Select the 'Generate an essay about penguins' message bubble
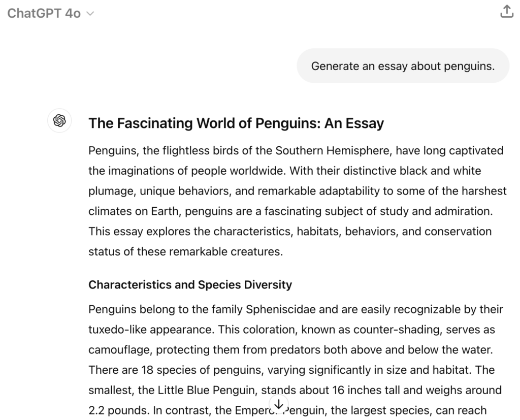 [x=403, y=66]
